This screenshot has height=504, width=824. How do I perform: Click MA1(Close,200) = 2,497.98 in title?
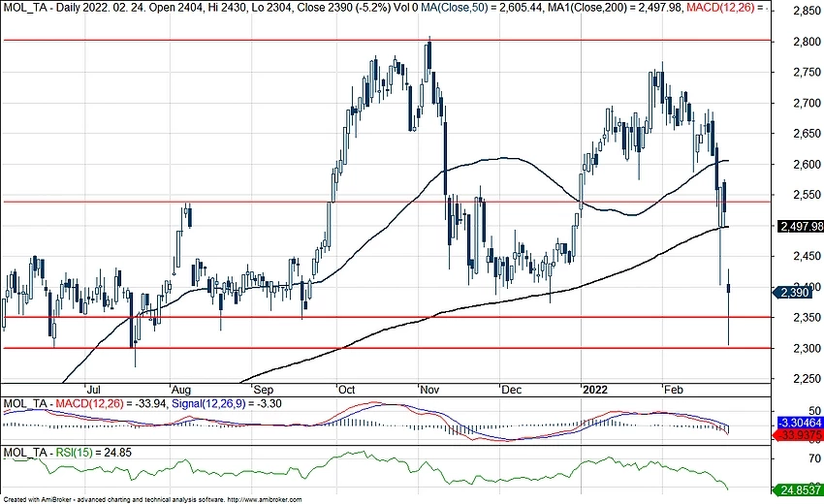click(614, 8)
